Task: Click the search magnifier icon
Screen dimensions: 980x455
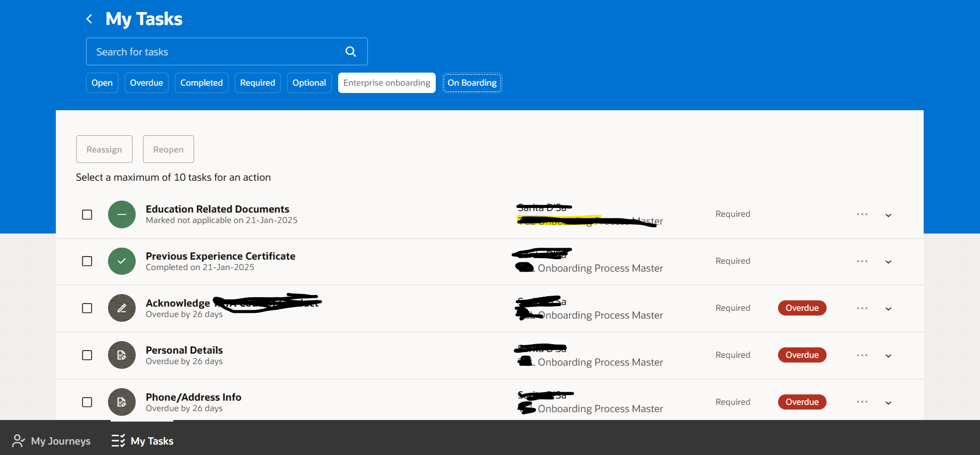Action: click(351, 52)
